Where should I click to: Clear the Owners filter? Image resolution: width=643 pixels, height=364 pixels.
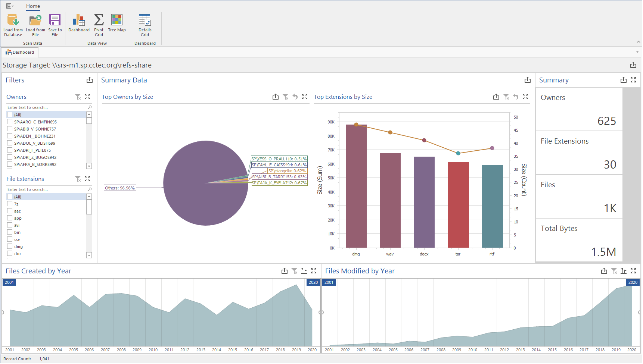coord(78,97)
